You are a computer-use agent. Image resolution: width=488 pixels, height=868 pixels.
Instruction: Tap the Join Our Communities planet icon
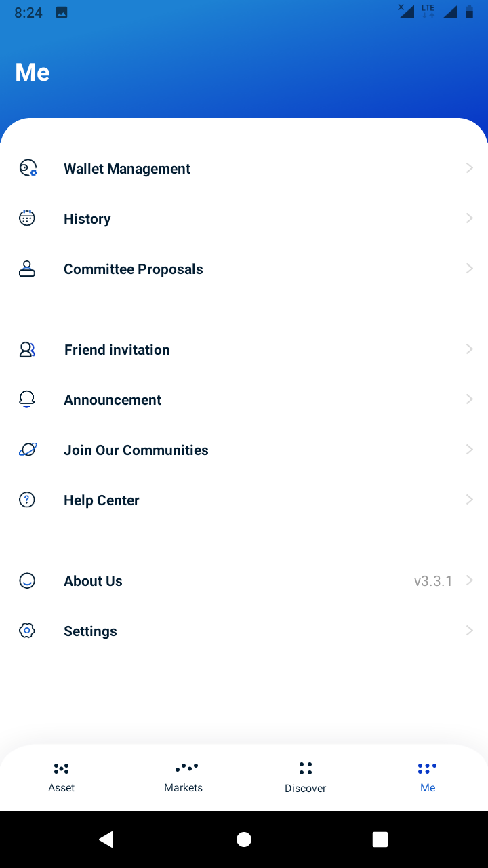[x=27, y=450]
